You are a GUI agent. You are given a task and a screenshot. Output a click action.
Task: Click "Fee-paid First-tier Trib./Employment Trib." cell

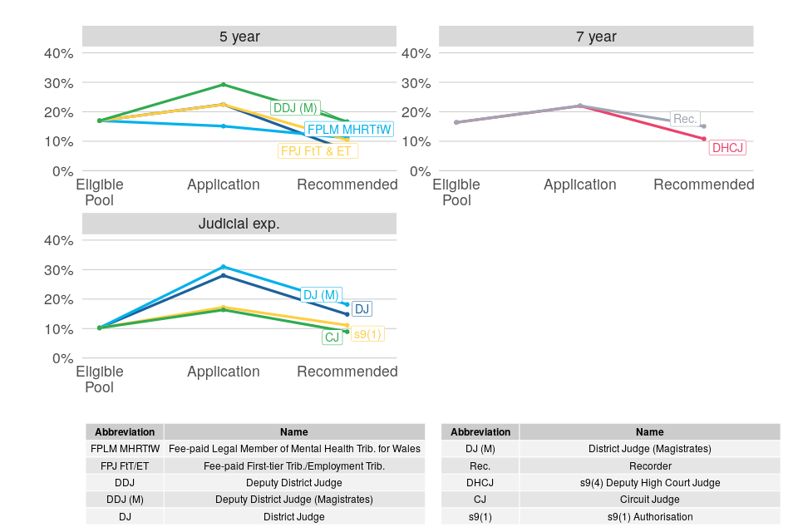[x=294, y=466]
